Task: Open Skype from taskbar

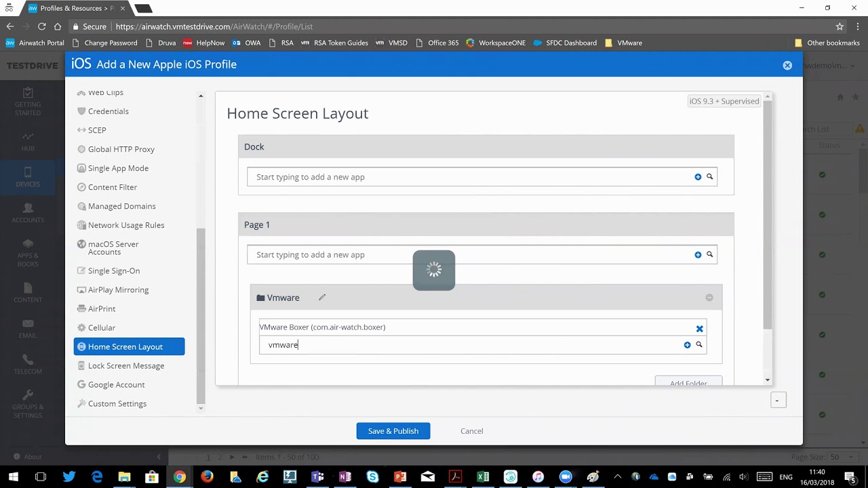Action: [x=372, y=477]
